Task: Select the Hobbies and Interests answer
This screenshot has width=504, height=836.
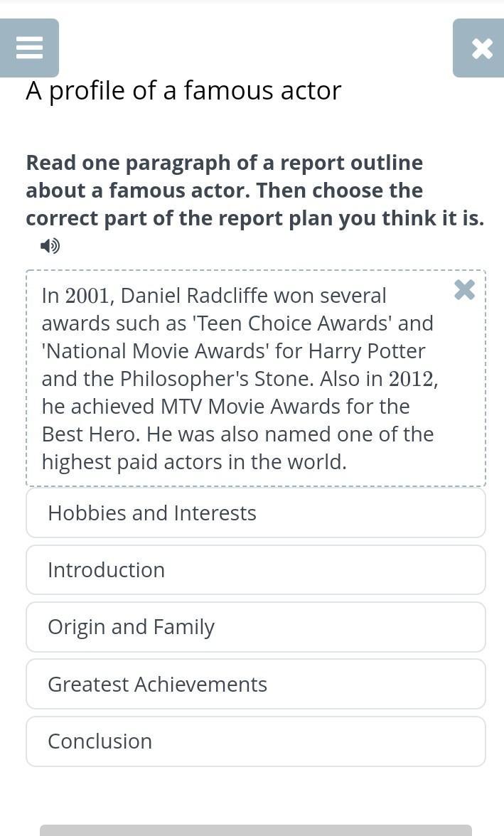Action: coord(255,513)
